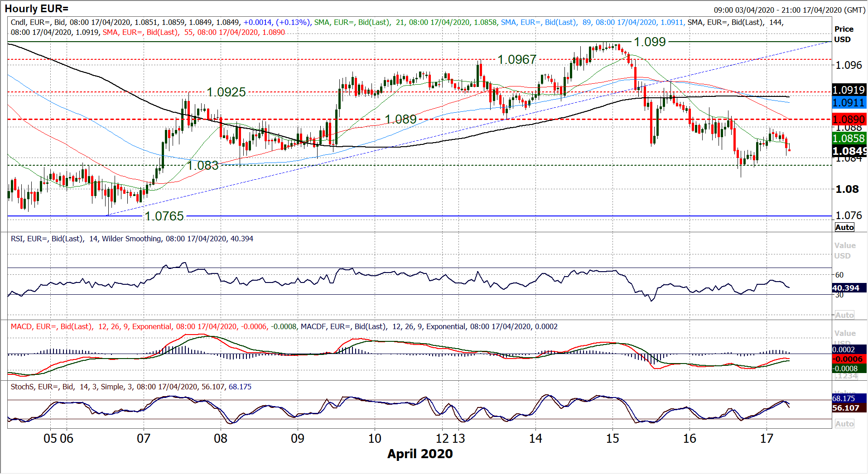The image size is (868, 474).
Task: Click the Hourly EUR= chart title
Action: coord(36,9)
